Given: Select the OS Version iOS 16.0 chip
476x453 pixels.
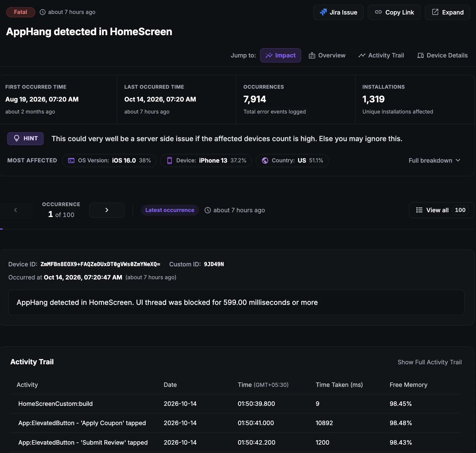Looking at the screenshot, I should [109, 160].
